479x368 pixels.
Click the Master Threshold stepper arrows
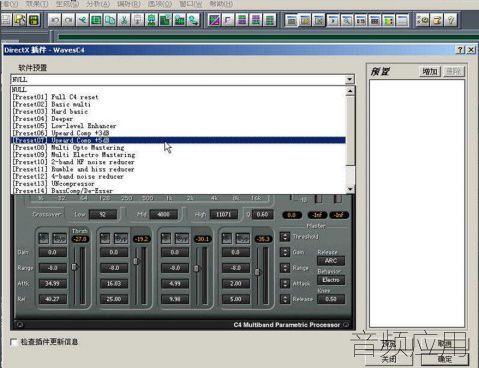pyautogui.click(x=285, y=237)
